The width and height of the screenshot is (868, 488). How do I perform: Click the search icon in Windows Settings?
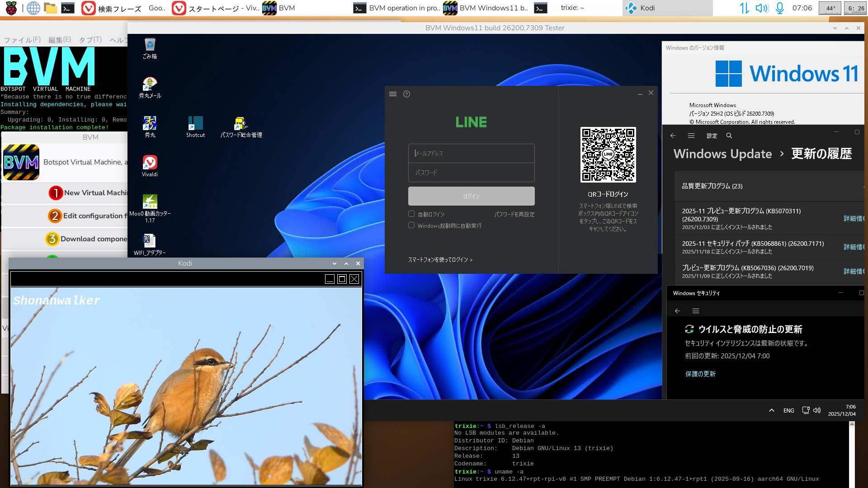click(x=729, y=136)
